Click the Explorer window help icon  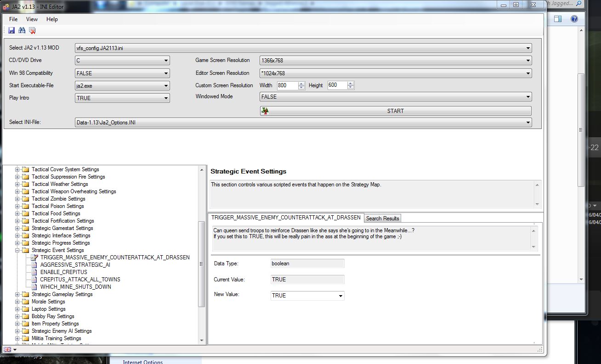pyautogui.click(x=574, y=19)
